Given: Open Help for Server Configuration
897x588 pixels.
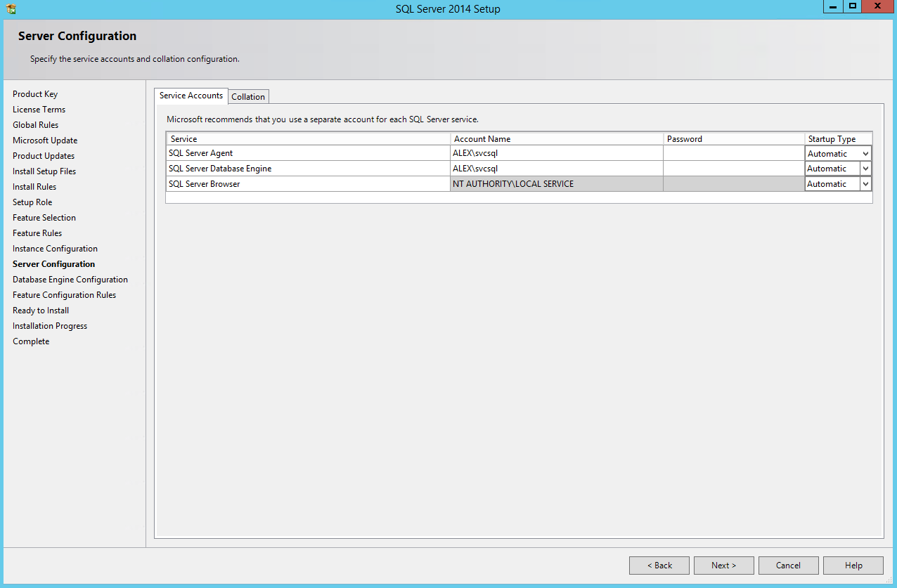Looking at the screenshot, I should pos(853,565).
